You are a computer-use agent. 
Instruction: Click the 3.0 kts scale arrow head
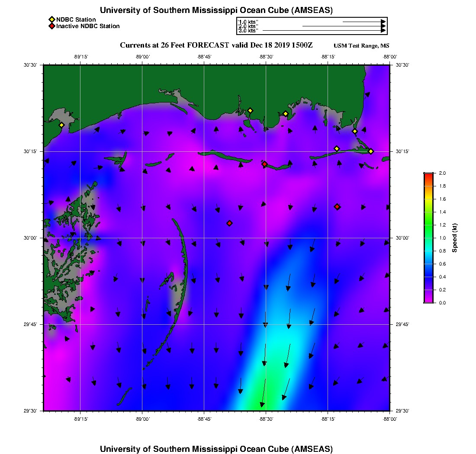pyautogui.click(x=383, y=31)
